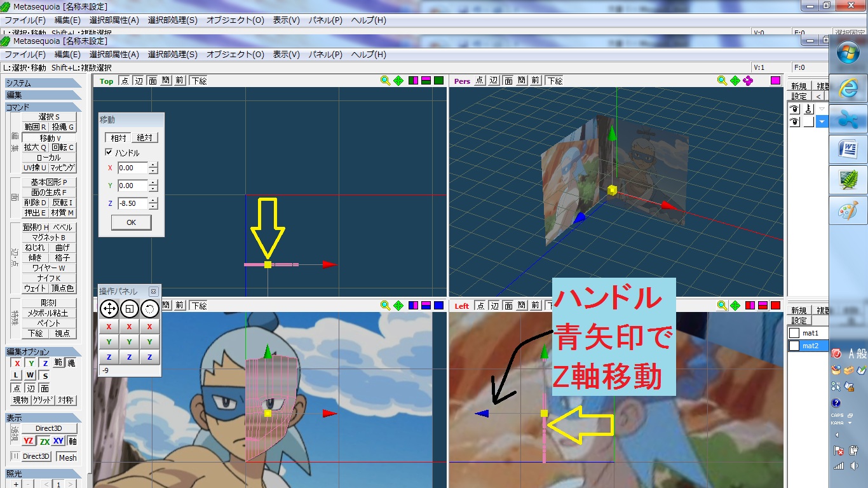Decrease the X value with spinner down arrow
Image resolution: width=868 pixels, height=488 pixels.
[153, 172]
